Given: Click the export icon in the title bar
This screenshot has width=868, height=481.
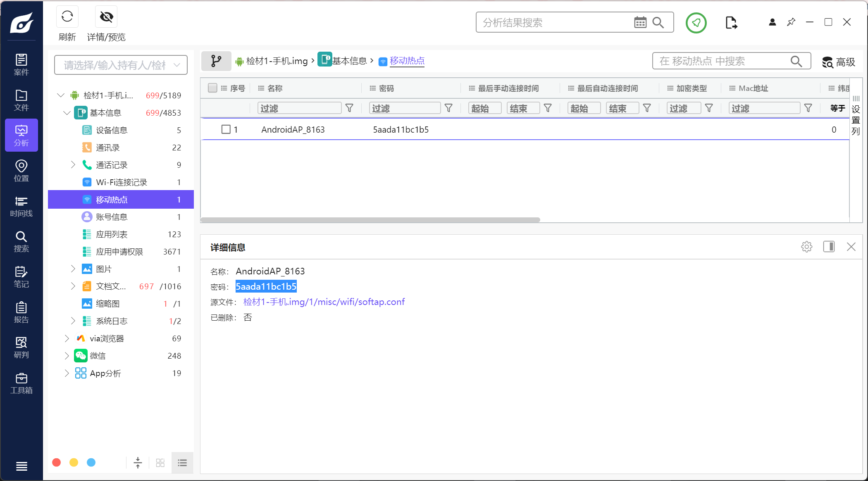Looking at the screenshot, I should pos(731,23).
